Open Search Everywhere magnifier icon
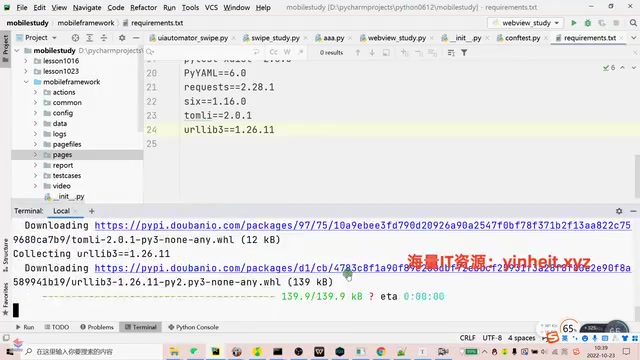Screen dimensions: 640x360 pos(633,23)
